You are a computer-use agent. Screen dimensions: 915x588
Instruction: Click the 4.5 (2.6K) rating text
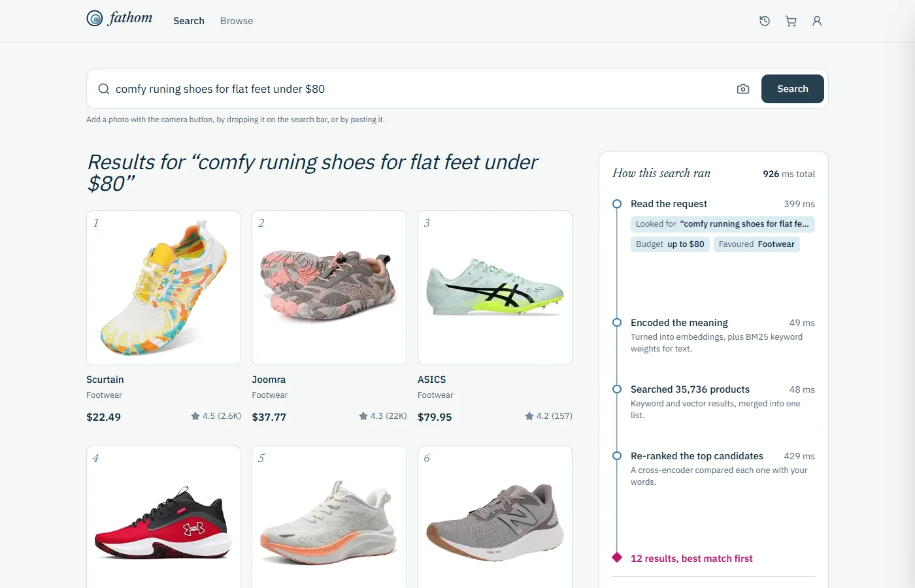tap(222, 416)
